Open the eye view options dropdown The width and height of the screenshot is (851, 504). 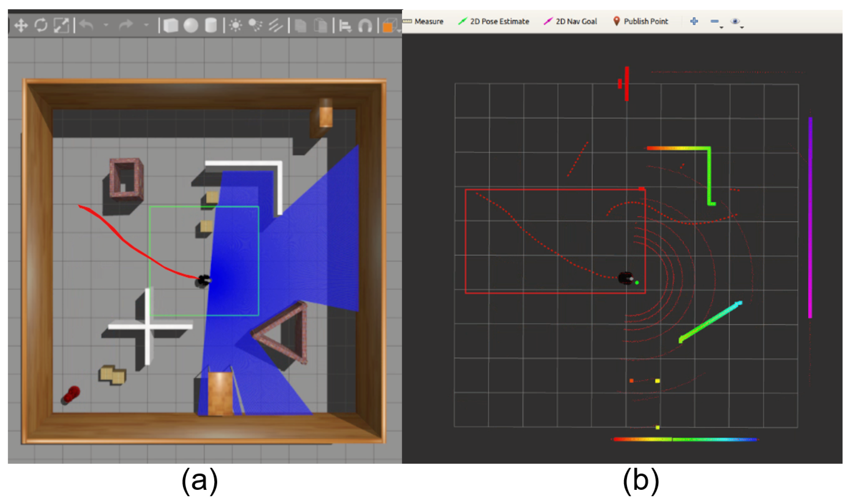click(737, 22)
